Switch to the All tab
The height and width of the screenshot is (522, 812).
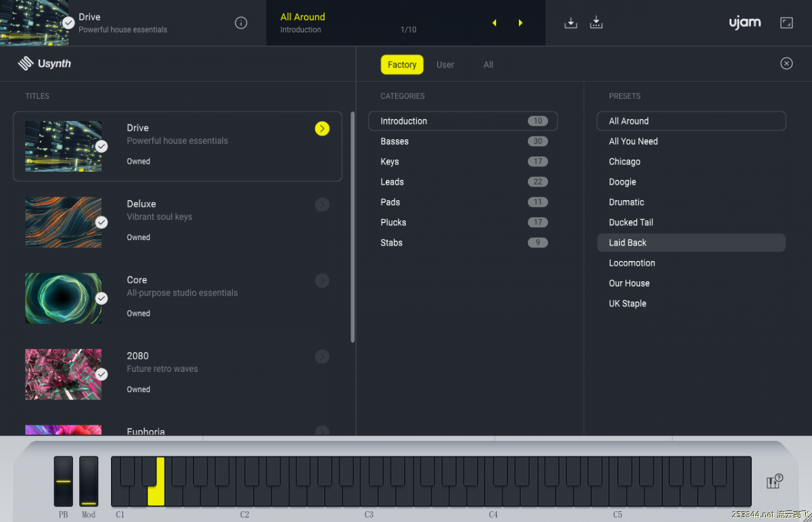(488, 65)
